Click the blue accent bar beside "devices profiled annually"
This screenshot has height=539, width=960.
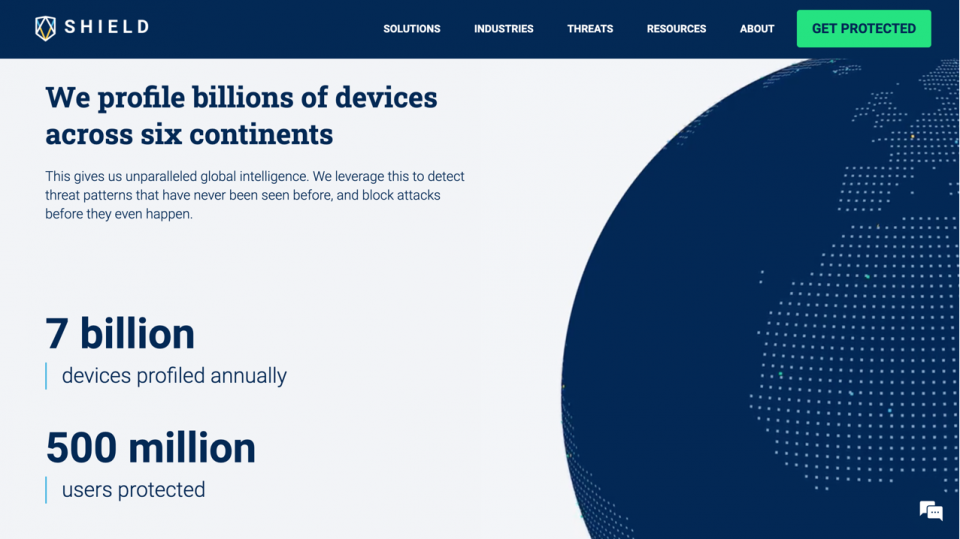point(46,376)
